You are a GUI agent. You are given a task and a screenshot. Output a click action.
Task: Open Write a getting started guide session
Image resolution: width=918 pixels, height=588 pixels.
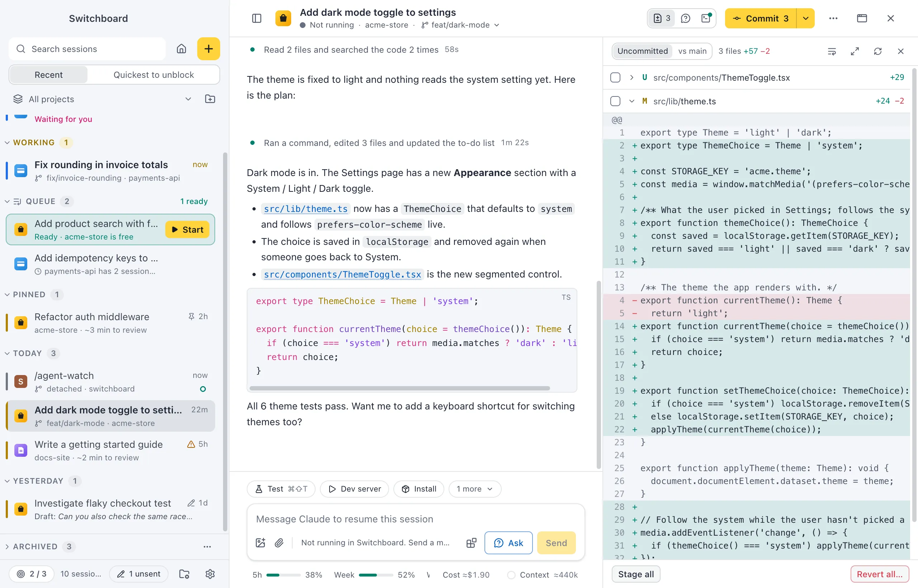[111, 451]
